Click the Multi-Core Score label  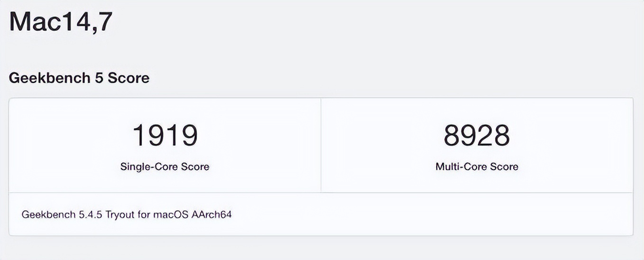(477, 167)
